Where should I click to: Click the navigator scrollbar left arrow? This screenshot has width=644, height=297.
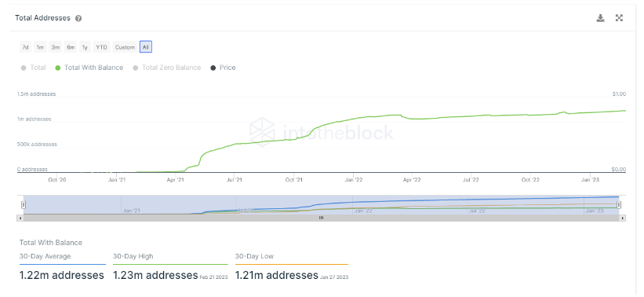click(20, 218)
